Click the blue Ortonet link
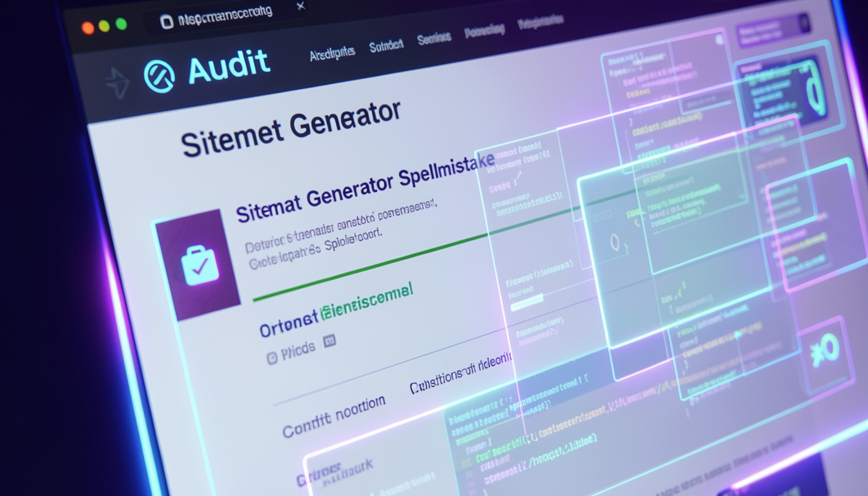868x496 pixels. point(289,323)
